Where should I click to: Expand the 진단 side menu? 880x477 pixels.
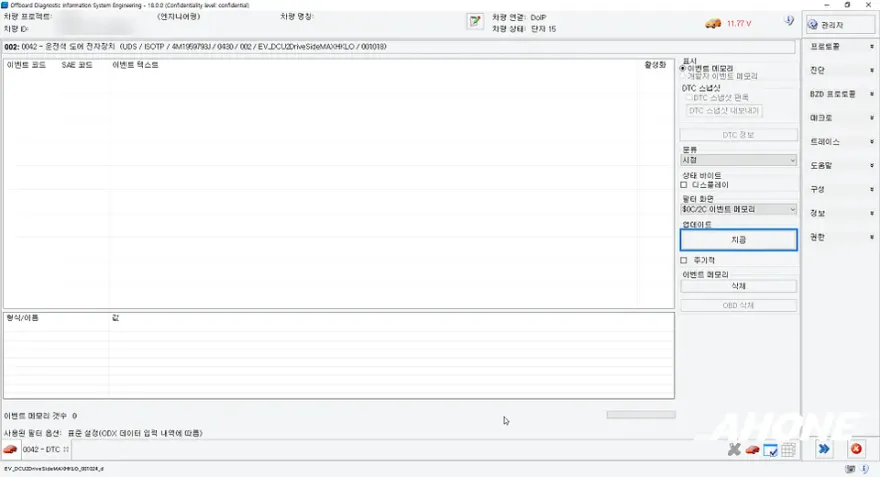[x=840, y=70]
